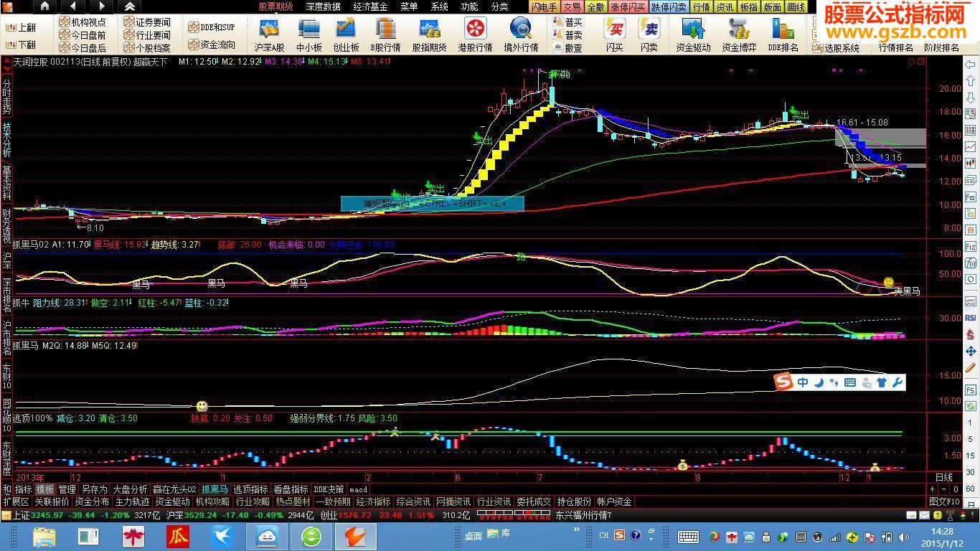The height and width of the screenshot is (551, 980).
Task: Click the home icon in title bar
Action: [x=44, y=6]
